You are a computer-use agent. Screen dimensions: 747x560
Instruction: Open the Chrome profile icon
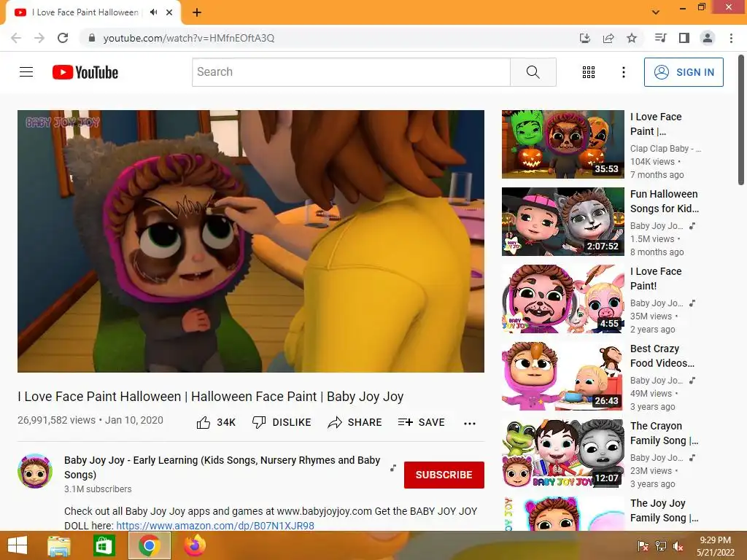708,38
